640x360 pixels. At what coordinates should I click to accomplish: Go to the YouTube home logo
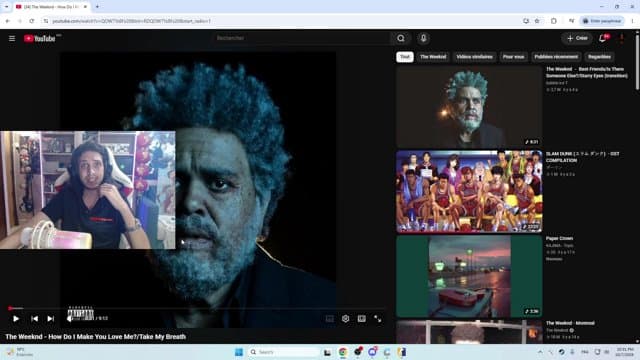pos(40,38)
